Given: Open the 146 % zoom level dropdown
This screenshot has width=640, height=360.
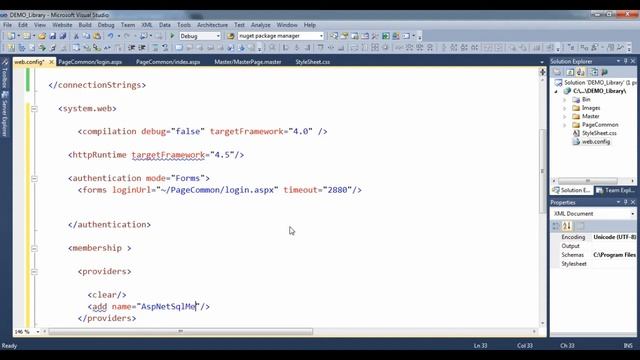Looking at the screenshot, I should [38, 332].
